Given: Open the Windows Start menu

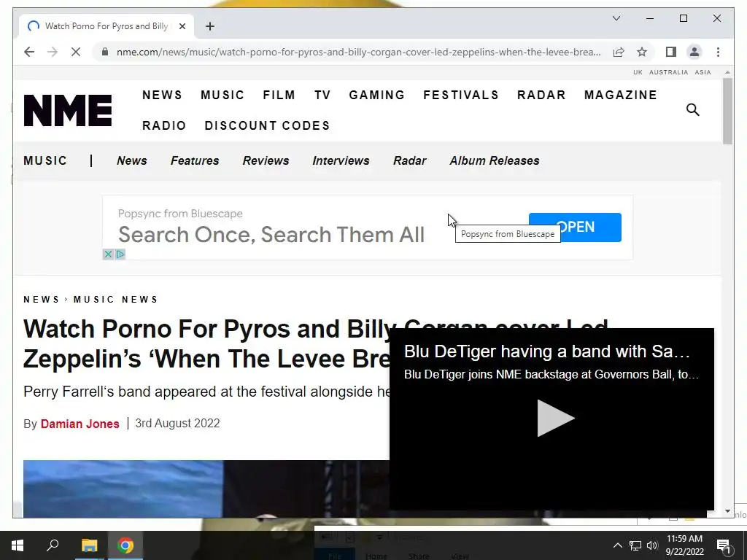Looking at the screenshot, I should [18, 545].
